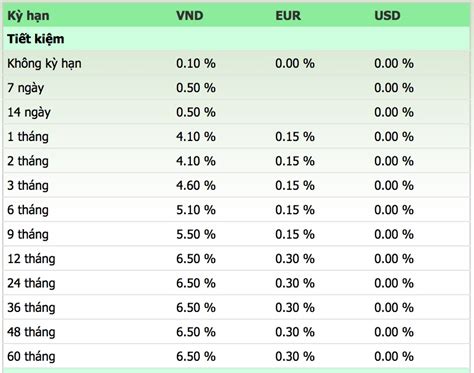Click the 7 ngày term row
The image size is (474, 373).
pyautogui.click(x=237, y=88)
